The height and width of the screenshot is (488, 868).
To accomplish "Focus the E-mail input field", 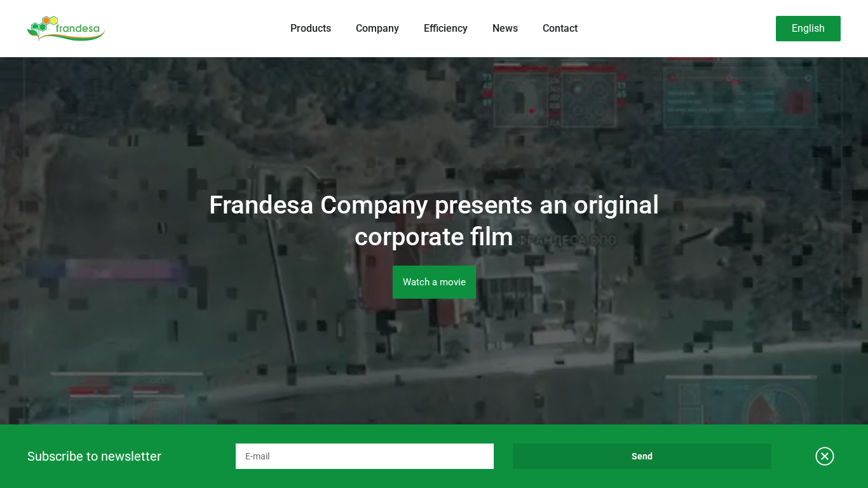I will (x=365, y=456).
